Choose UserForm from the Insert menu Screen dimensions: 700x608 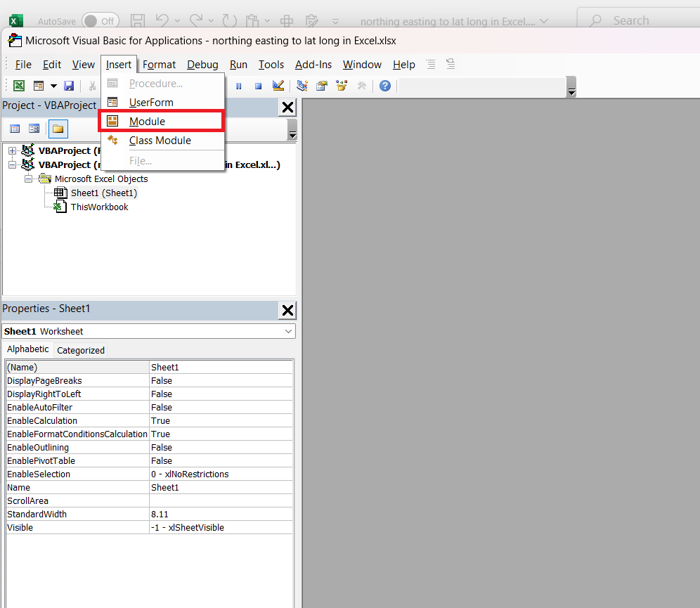[162, 102]
